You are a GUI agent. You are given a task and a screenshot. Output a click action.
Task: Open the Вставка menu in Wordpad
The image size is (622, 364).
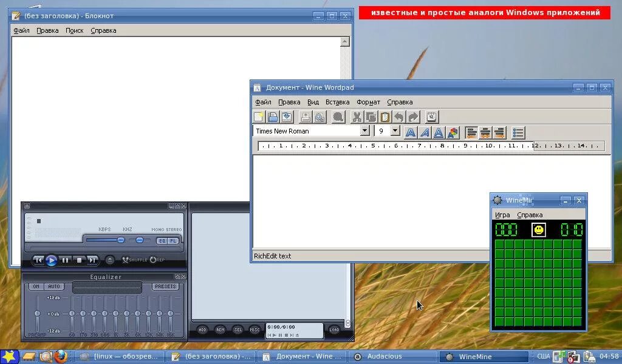337,102
